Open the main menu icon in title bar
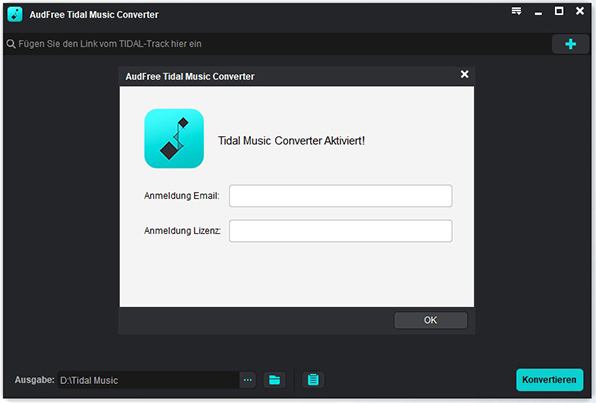This screenshot has height=403, width=596. [516, 11]
